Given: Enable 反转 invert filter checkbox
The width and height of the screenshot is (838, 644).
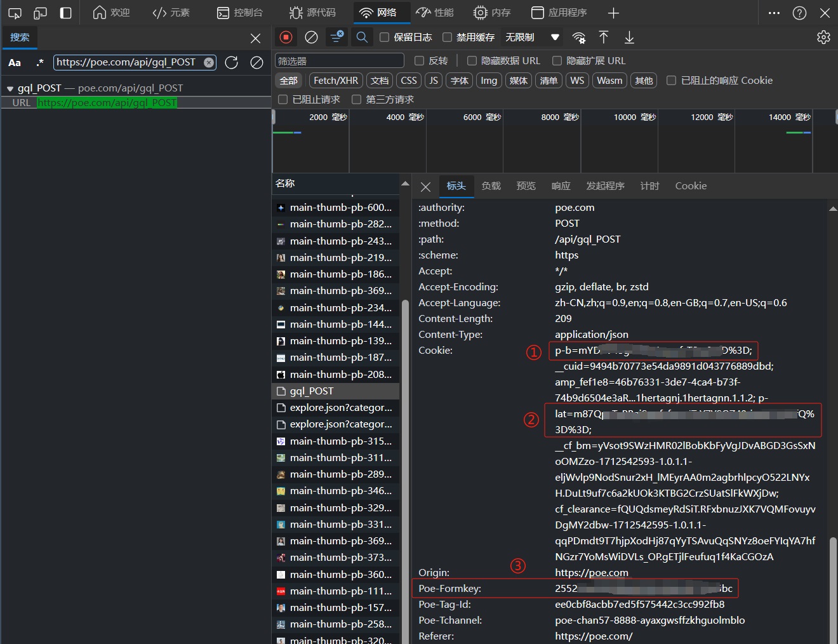Looking at the screenshot, I should point(419,61).
